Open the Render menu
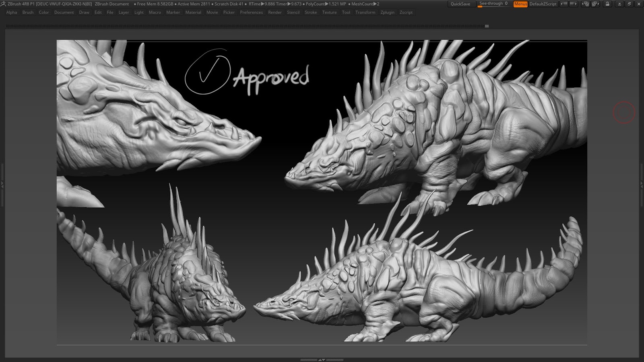Viewport: 644px width, 362px height. point(275,12)
